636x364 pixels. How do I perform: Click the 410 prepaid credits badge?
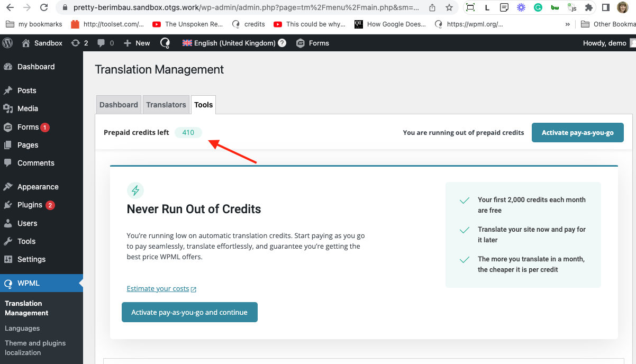pyautogui.click(x=188, y=132)
